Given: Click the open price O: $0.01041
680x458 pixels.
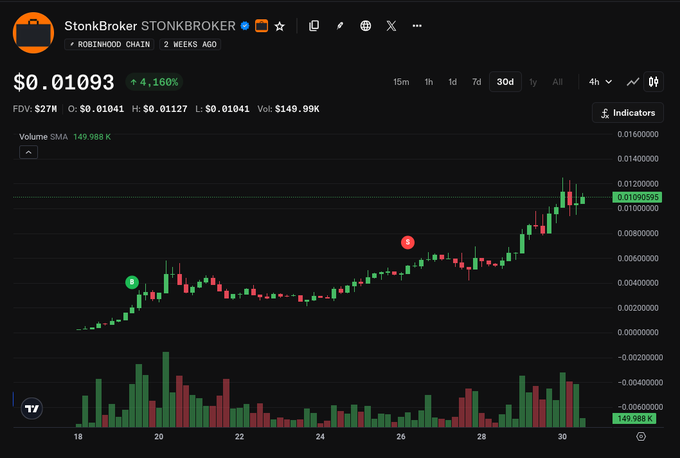Looking at the screenshot, I should (96, 109).
